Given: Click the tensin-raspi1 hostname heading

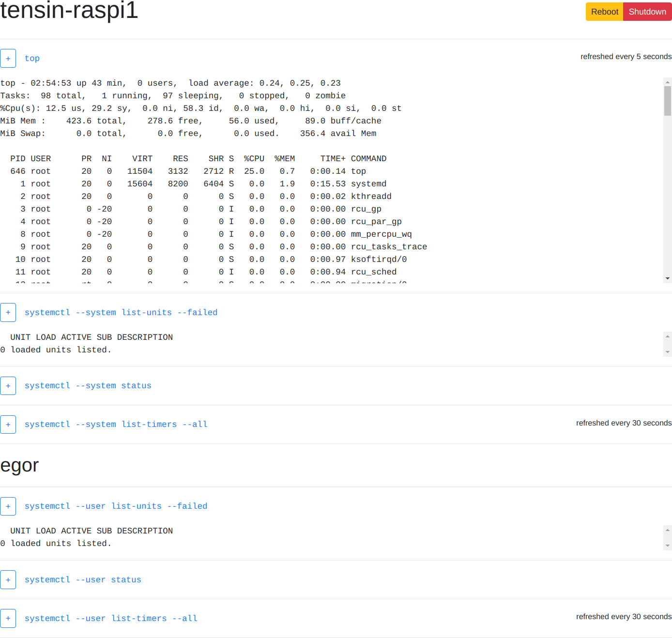Looking at the screenshot, I should (x=69, y=11).
